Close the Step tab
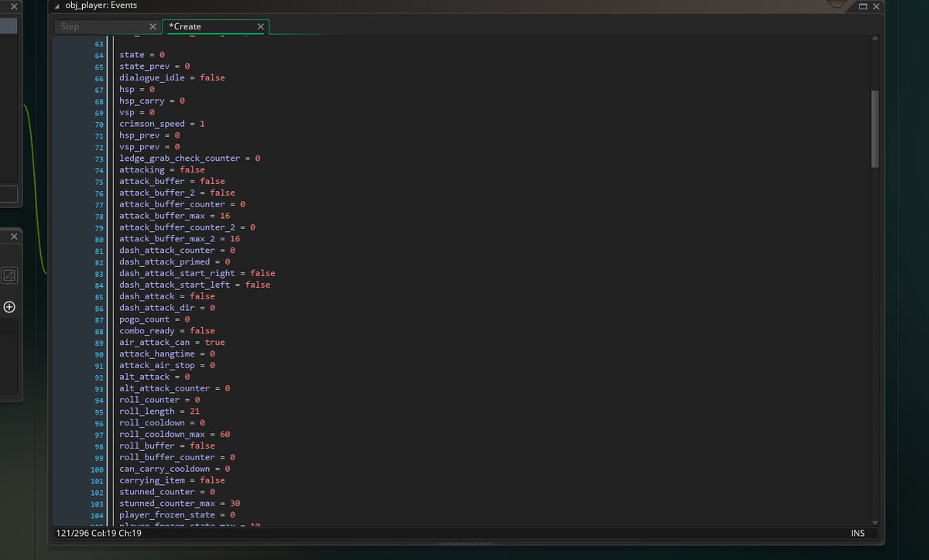 (153, 26)
